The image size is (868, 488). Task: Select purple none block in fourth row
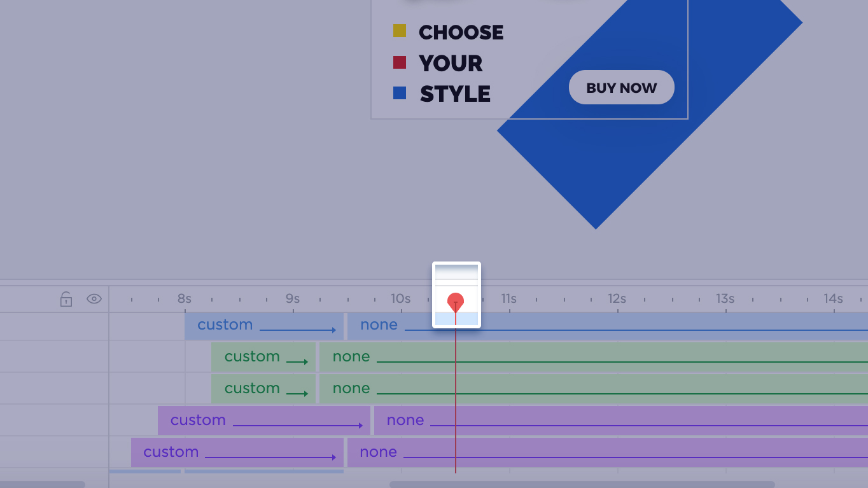point(621,421)
